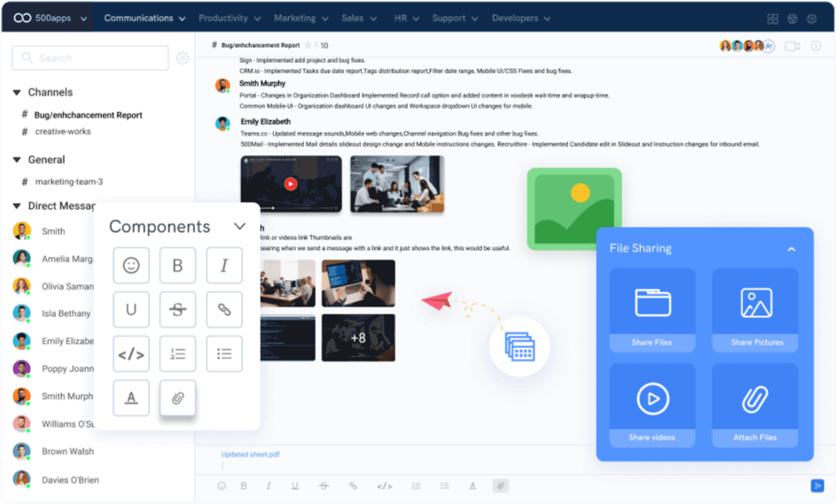Select the numbered list icon in Components

(177, 353)
